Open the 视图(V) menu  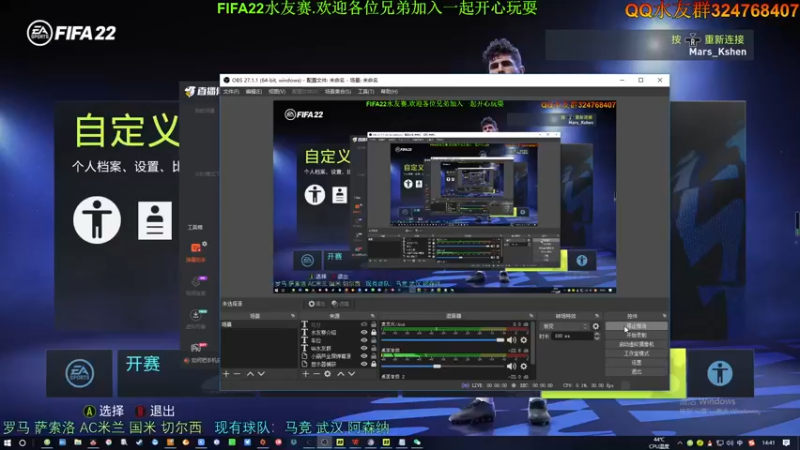click(x=277, y=92)
